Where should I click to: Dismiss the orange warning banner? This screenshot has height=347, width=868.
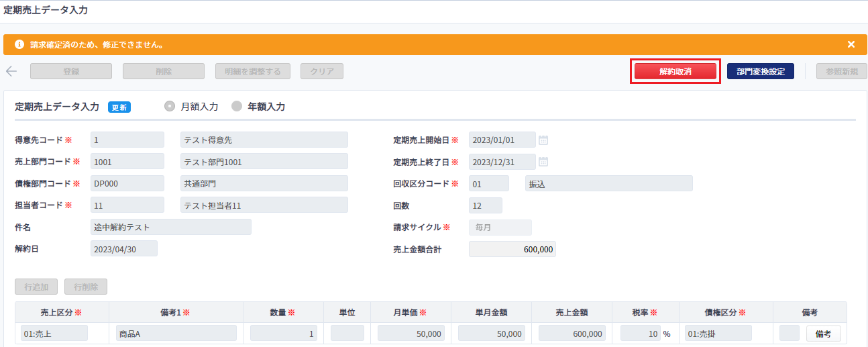pyautogui.click(x=851, y=44)
